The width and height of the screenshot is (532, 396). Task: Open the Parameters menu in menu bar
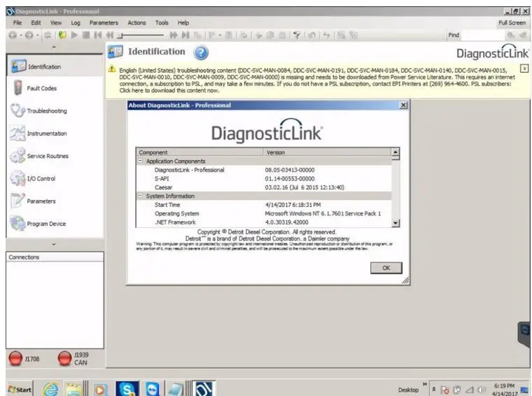tap(104, 22)
